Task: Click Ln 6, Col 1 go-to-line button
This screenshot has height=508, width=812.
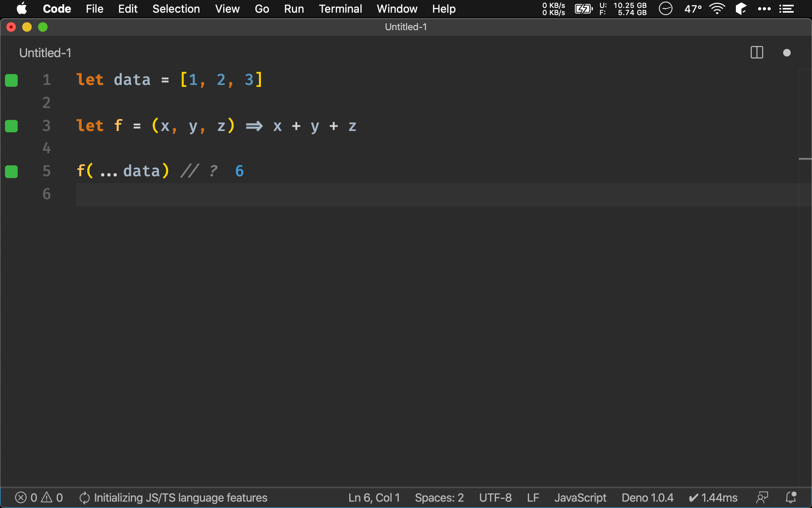Action: [374, 498]
